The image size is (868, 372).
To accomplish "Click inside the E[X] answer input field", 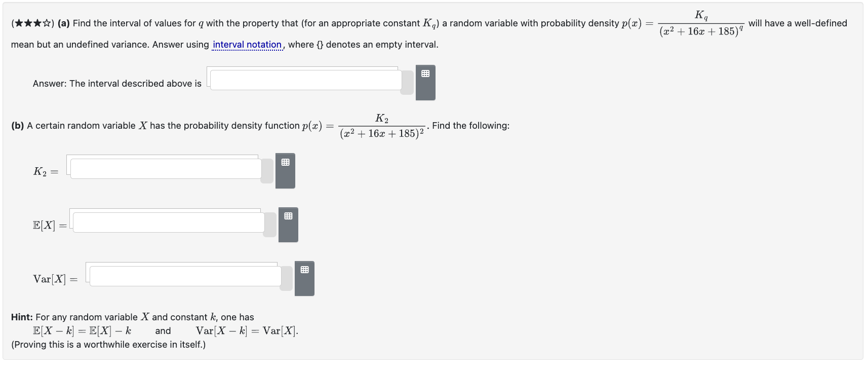I will (169, 223).
